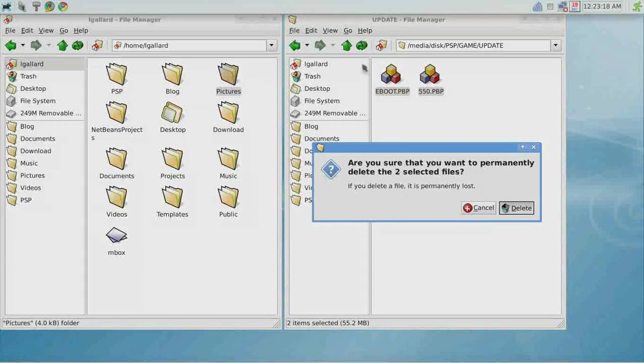The width and height of the screenshot is (644, 363).
Task: Expand back history arrow in lgallard window
Action: 22,45
